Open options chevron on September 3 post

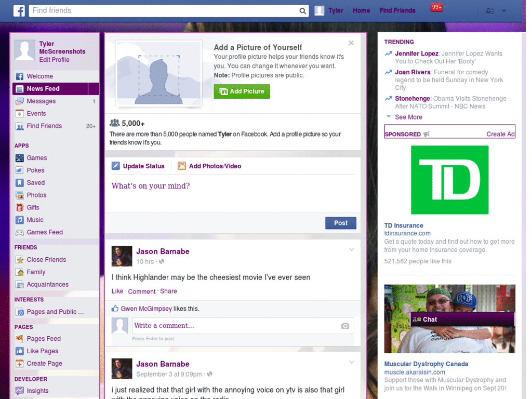(352, 362)
